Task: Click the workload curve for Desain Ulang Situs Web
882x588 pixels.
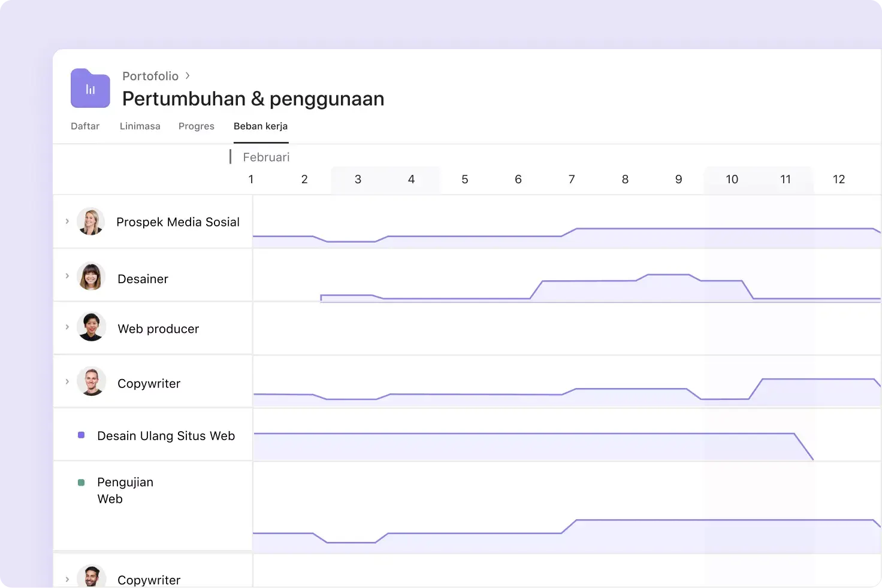Action: pyautogui.click(x=527, y=431)
